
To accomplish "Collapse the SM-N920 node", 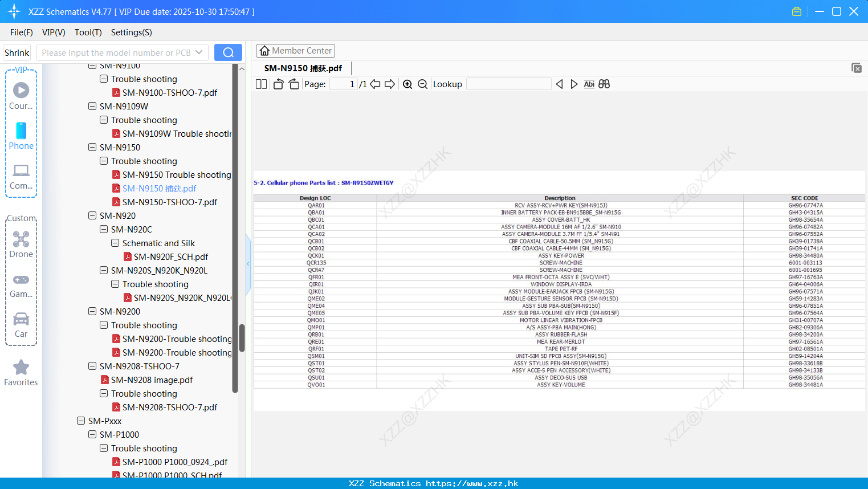I will pyautogui.click(x=92, y=215).
